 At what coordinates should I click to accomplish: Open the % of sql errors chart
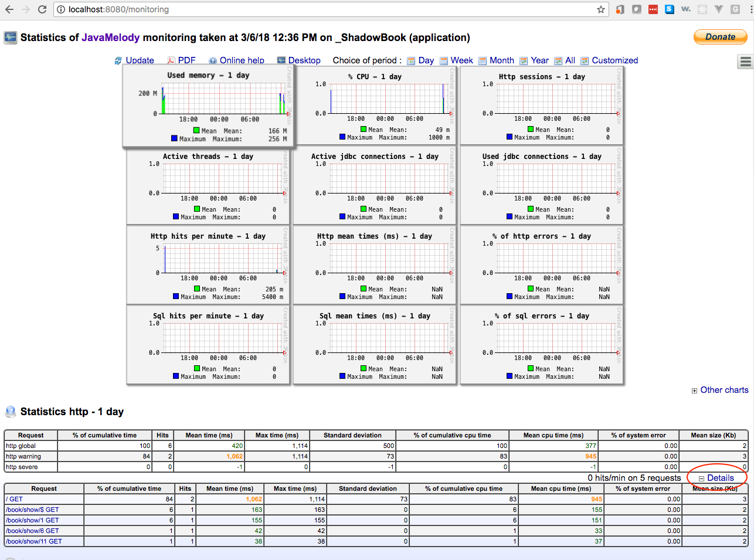click(x=542, y=345)
